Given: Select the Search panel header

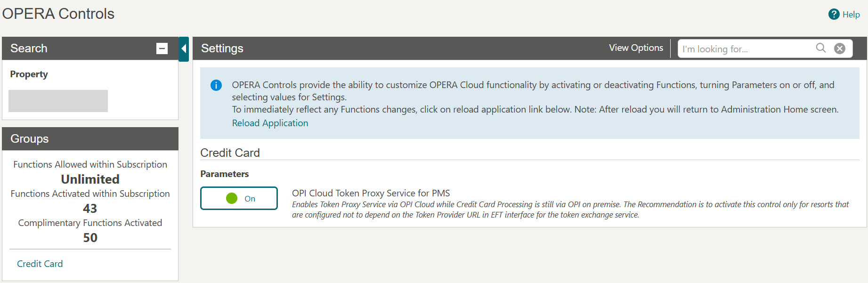Looking at the screenshot, I should (x=29, y=48).
